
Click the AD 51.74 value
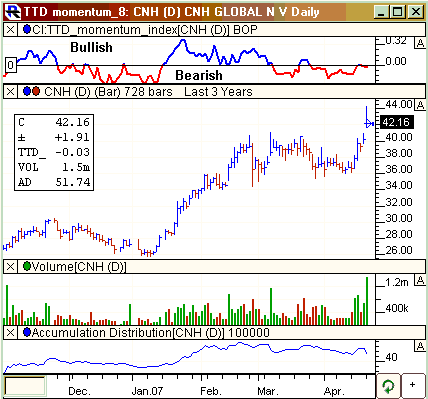tap(73, 182)
